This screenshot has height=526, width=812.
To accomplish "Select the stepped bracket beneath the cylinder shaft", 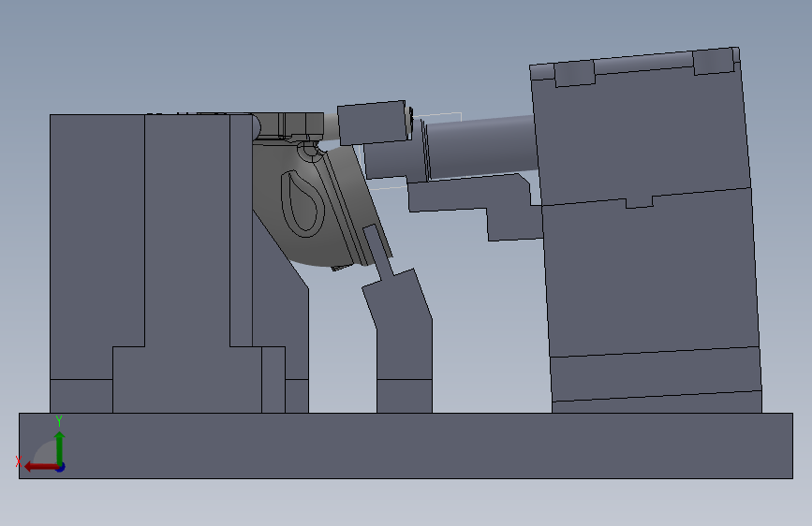I will click(x=474, y=206).
